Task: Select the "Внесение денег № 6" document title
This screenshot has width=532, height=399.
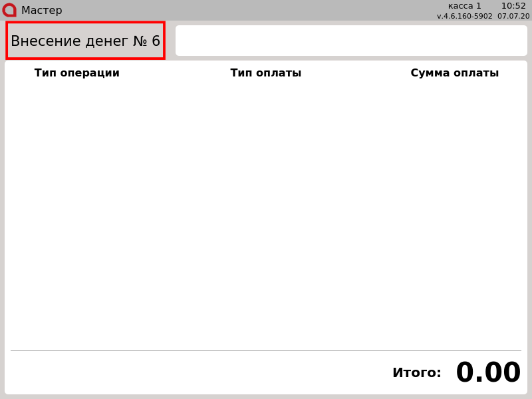Action: pyautogui.click(x=85, y=41)
